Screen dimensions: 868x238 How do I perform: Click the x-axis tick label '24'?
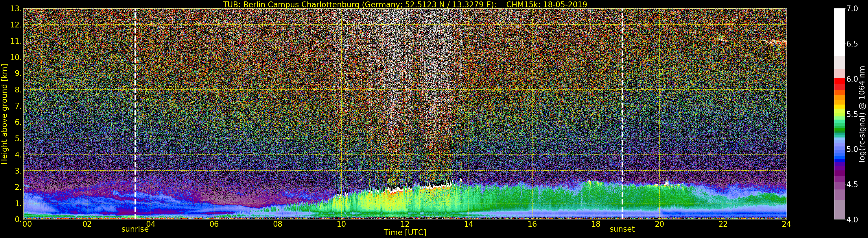click(x=786, y=224)
